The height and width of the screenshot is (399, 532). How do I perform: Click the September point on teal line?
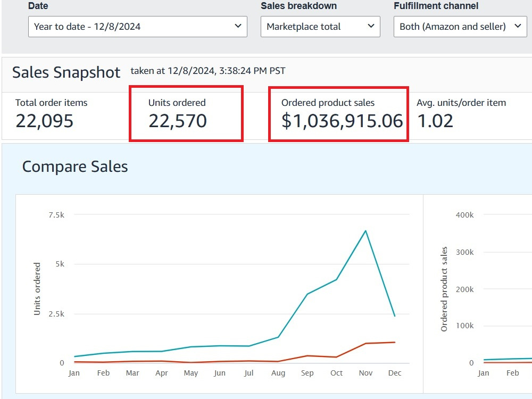[307, 294]
